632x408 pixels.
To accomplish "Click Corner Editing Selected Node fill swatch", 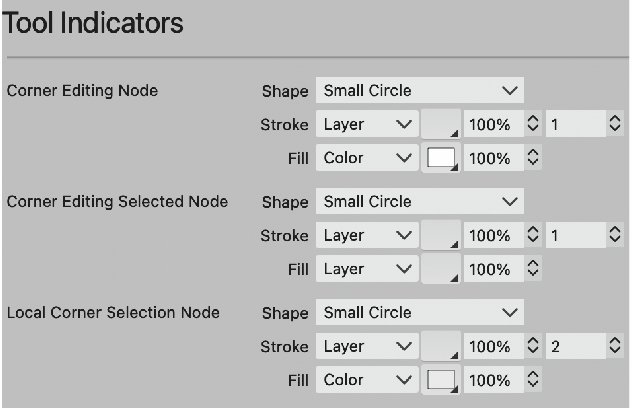I will tap(441, 269).
